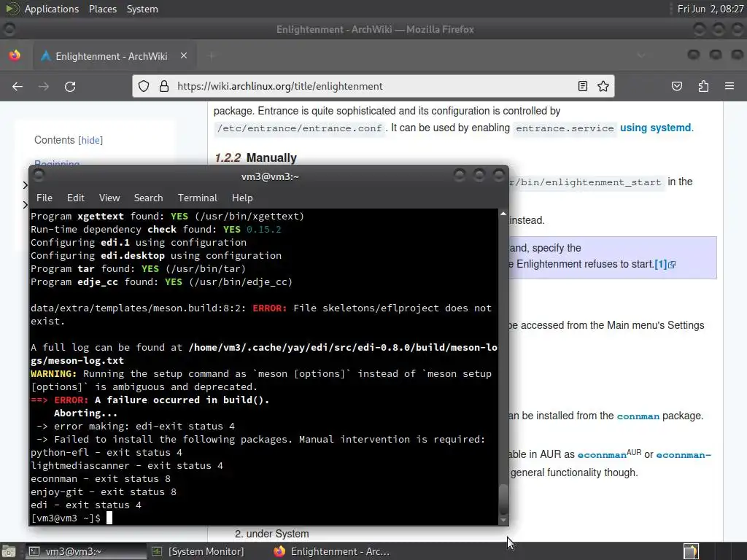
Task: Reload the ArchWiki page
Action: [70, 86]
